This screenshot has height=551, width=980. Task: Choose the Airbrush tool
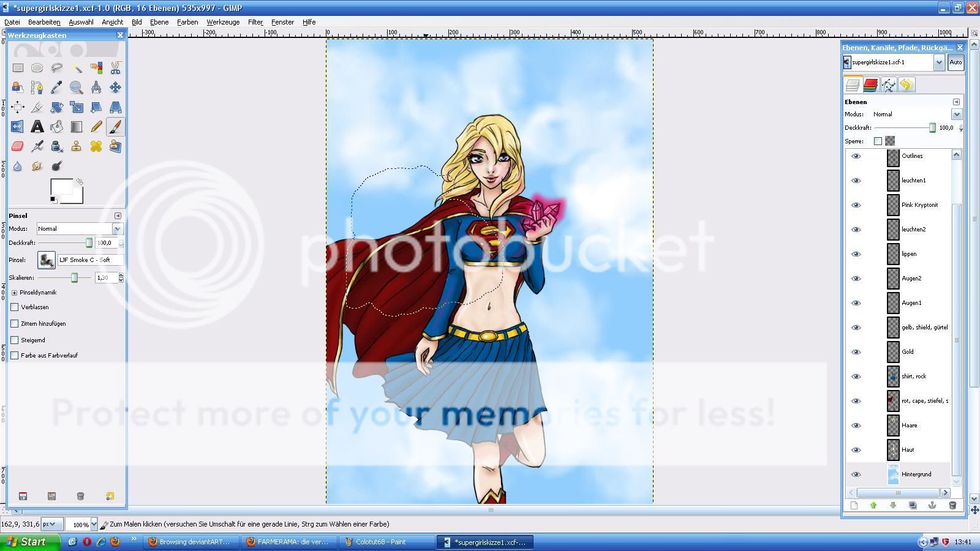(x=37, y=146)
